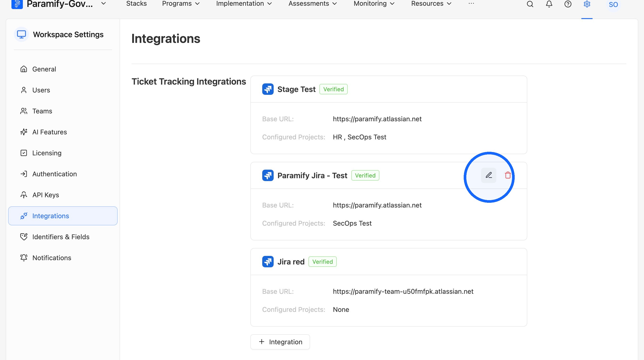Click the Jira icon on Jira red card
This screenshot has height=360, width=644.
coord(268,261)
